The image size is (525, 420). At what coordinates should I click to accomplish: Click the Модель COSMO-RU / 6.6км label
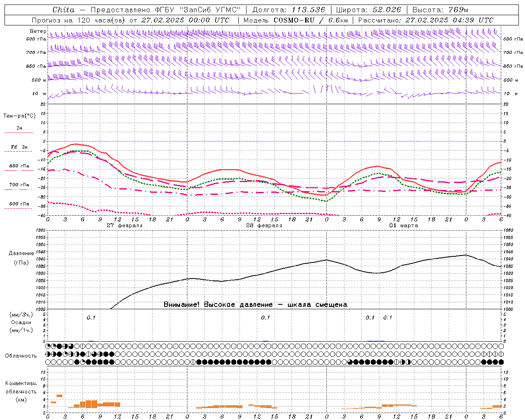(295, 20)
